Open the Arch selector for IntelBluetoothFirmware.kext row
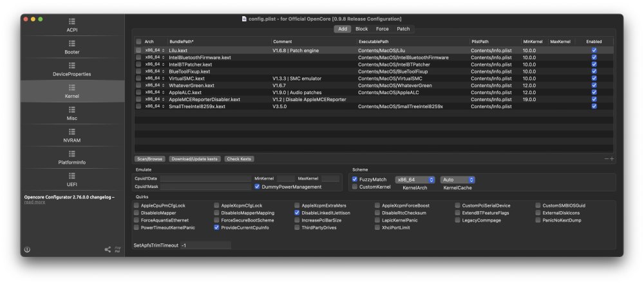 (x=155, y=57)
